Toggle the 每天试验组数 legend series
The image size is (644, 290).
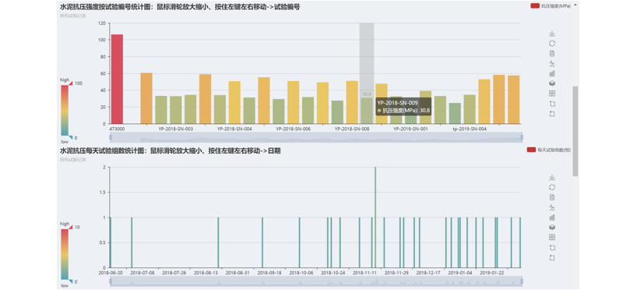[x=549, y=150]
